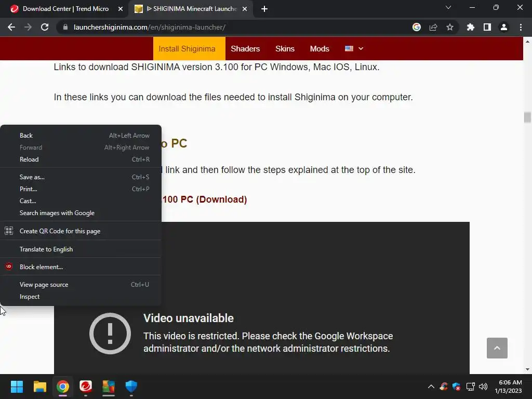Open the volume tray icon

(x=483, y=387)
